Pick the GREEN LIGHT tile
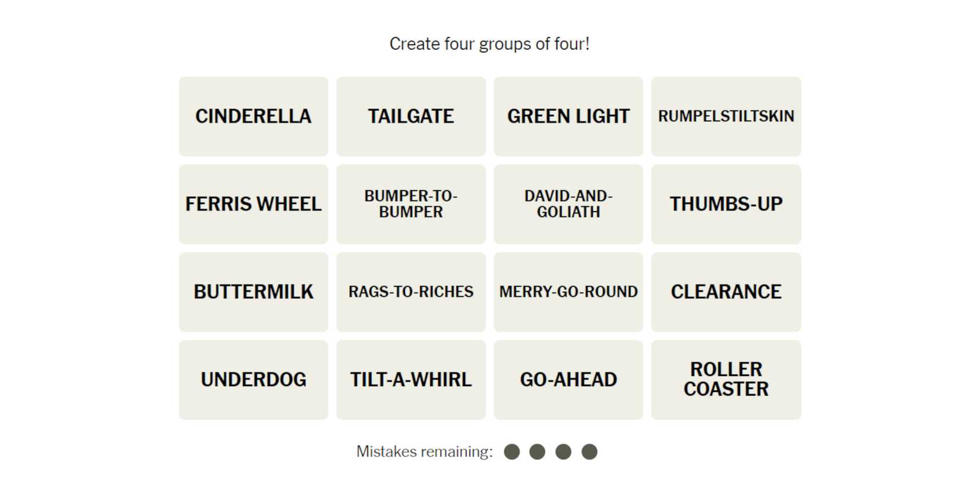The height and width of the screenshot is (490, 980). (x=568, y=116)
